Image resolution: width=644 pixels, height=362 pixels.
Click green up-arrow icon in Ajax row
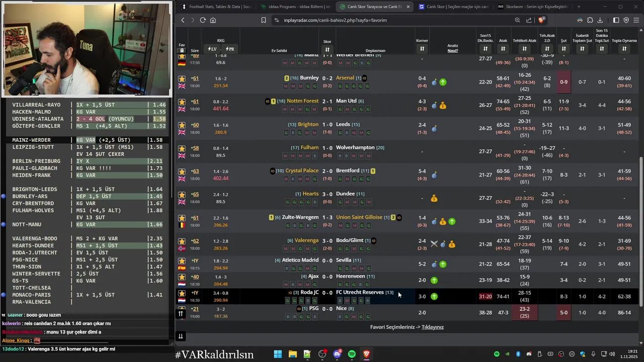[x=434, y=280]
